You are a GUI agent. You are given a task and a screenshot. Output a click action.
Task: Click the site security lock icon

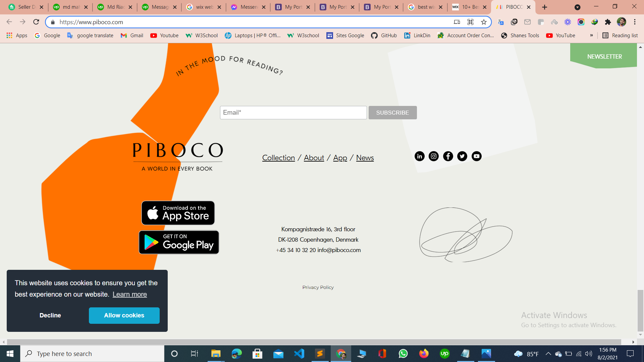53,22
